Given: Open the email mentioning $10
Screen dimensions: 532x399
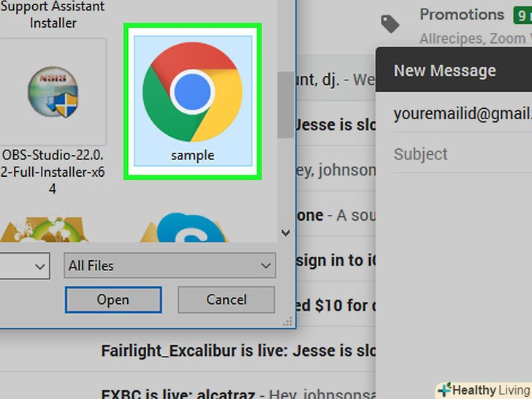Looking at the screenshot, I should (336, 305).
